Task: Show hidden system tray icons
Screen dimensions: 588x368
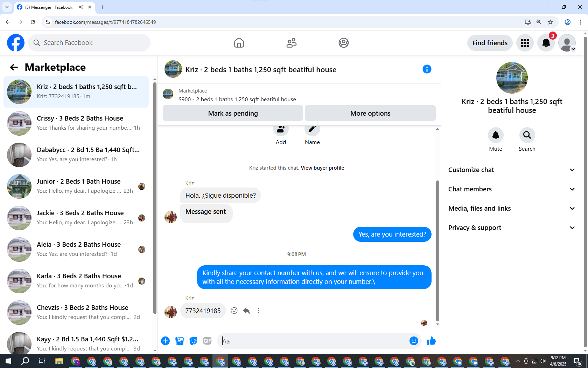Action: [x=518, y=361]
